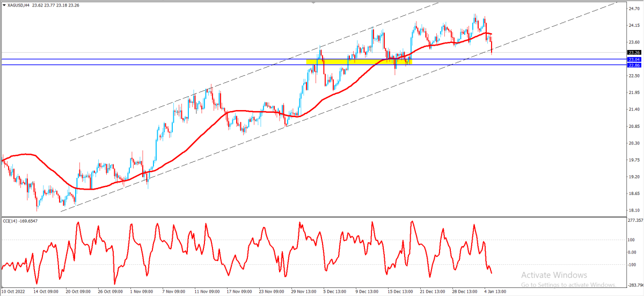The image size is (644, 296).
Task: Select the blue 22.86 price level label
Action: (x=634, y=65)
